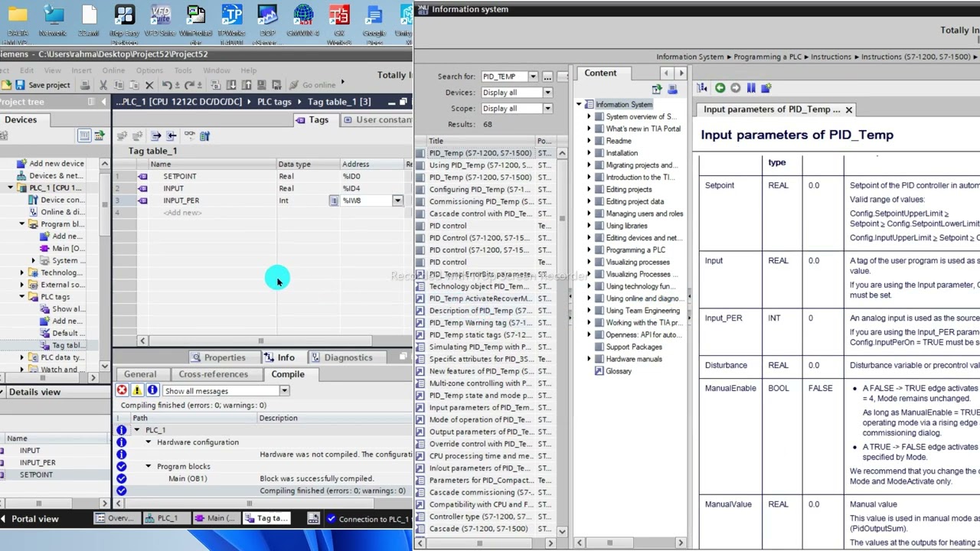The width and height of the screenshot is (980, 551).
Task: Collapse the PLC tags folder
Action: coord(22,297)
